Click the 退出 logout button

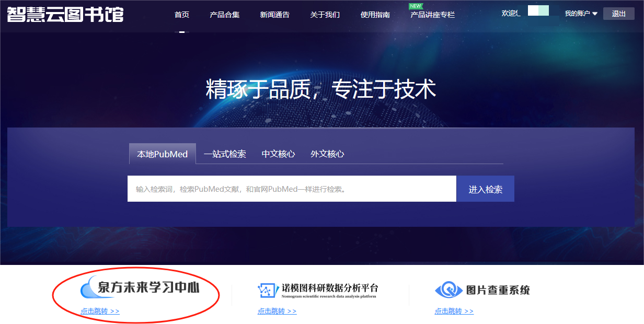point(618,14)
